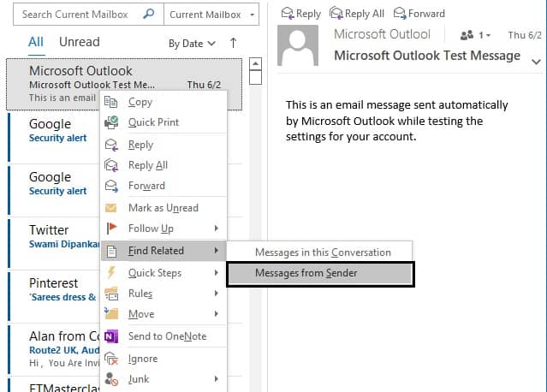Click Reply envelope icon in context menu
The height and width of the screenshot is (392, 547).
coord(111,145)
